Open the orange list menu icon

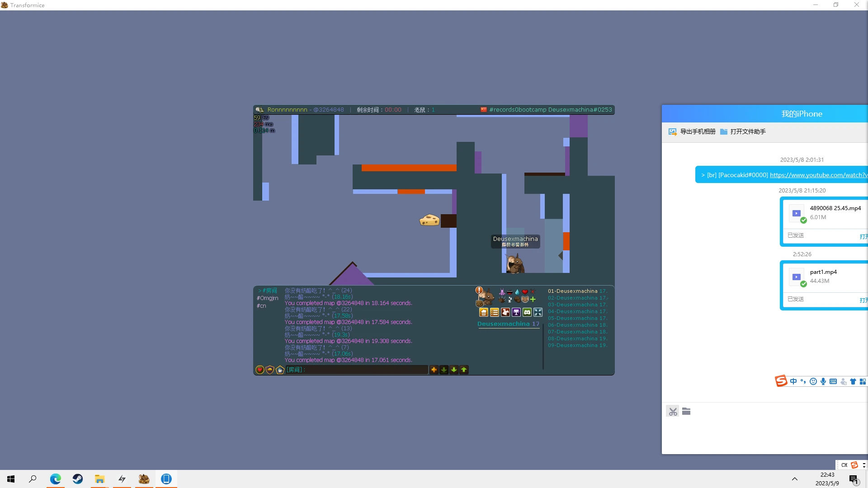[x=495, y=312]
